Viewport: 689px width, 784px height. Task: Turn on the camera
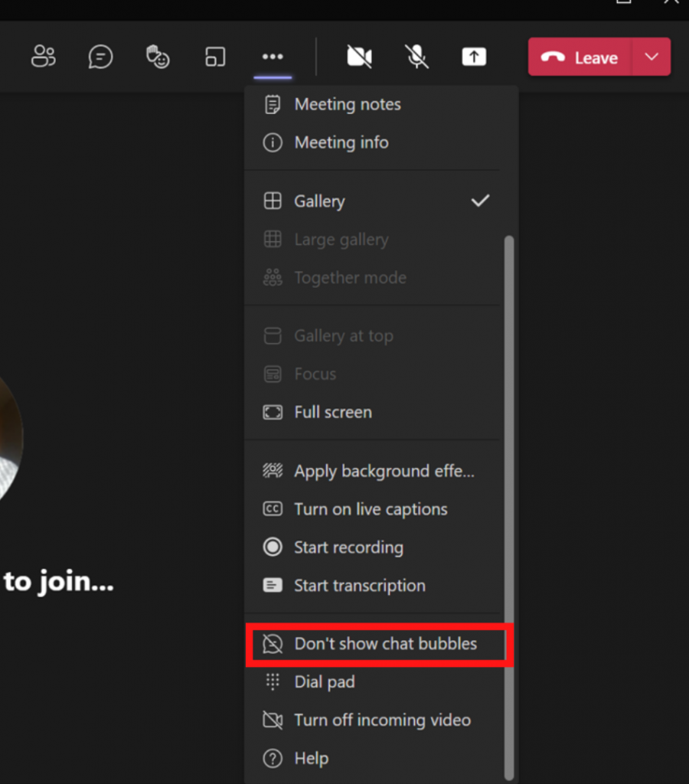[x=360, y=57]
